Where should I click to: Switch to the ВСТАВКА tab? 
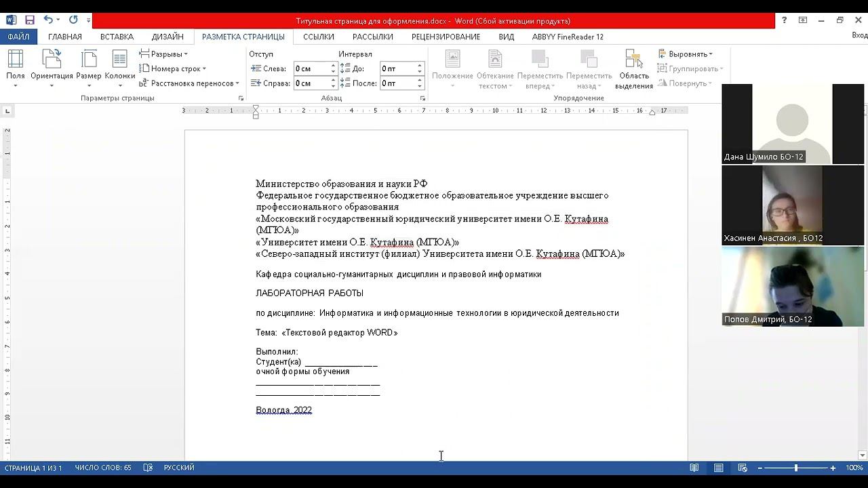[x=117, y=37]
